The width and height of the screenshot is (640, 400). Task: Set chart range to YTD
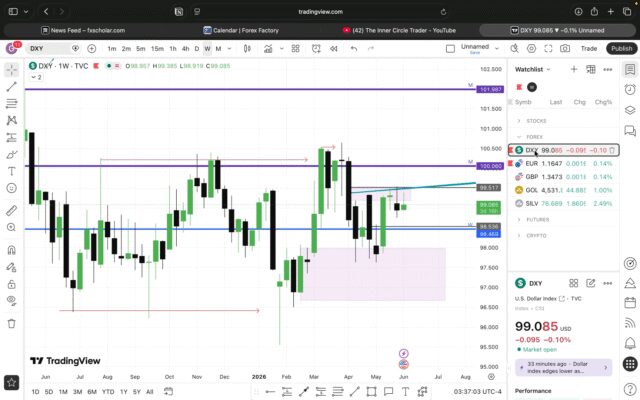pyautogui.click(x=108, y=392)
